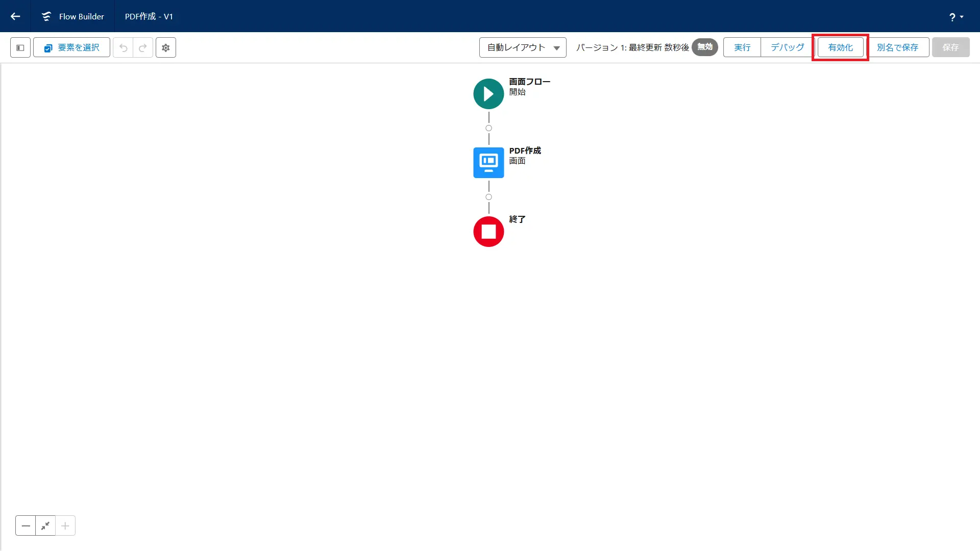Toggle the left toolbox panel
The height and width of the screenshot is (551, 980).
[x=20, y=47]
